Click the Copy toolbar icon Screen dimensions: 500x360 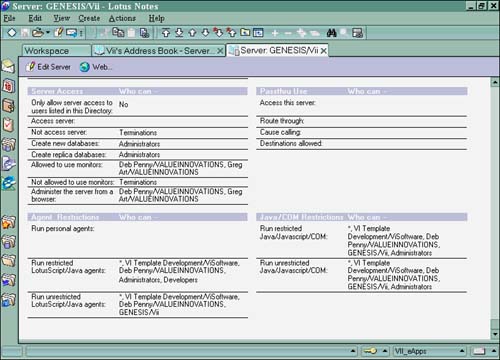point(118,32)
